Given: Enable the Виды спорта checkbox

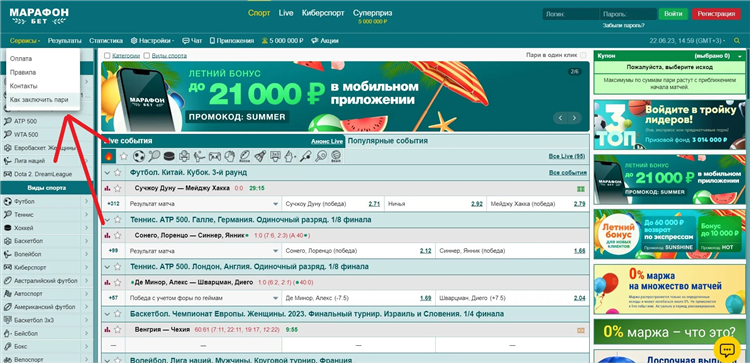Looking at the screenshot, I should [x=147, y=55].
